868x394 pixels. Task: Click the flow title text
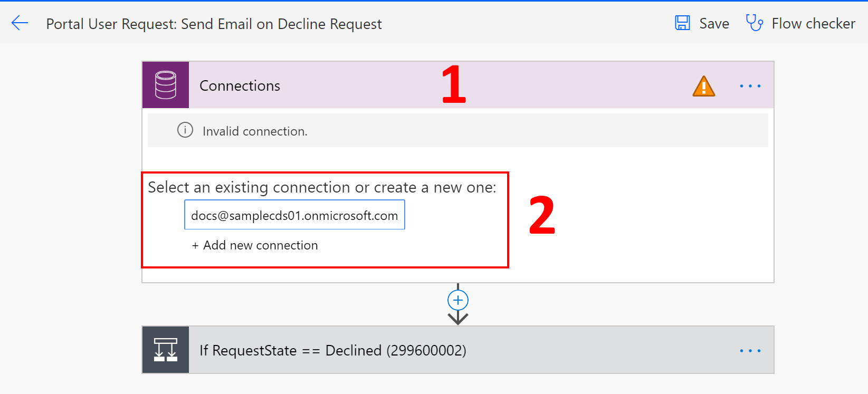click(x=214, y=24)
